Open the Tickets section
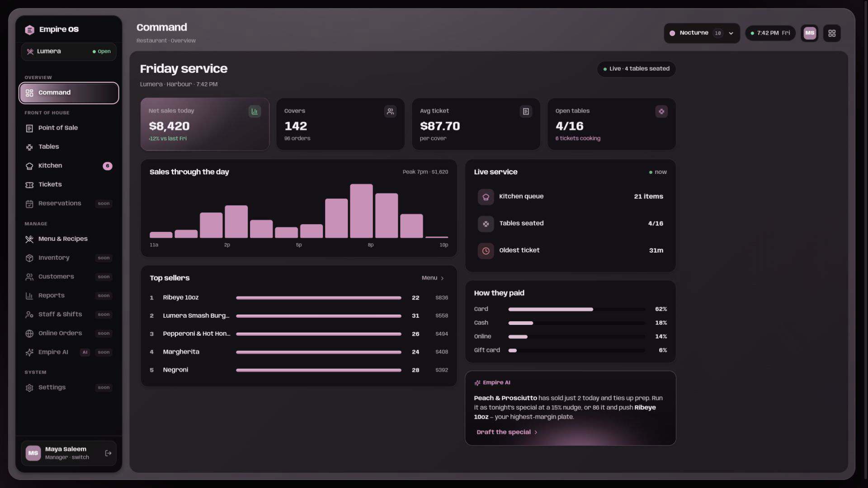This screenshot has height=488, width=868. 69,184
